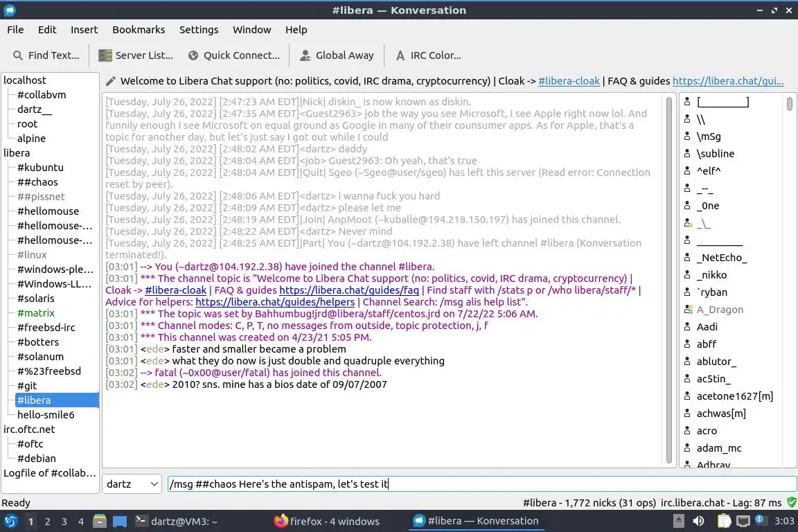
Task: Click the #libera-cloak link in the chat log
Action: [175, 290]
